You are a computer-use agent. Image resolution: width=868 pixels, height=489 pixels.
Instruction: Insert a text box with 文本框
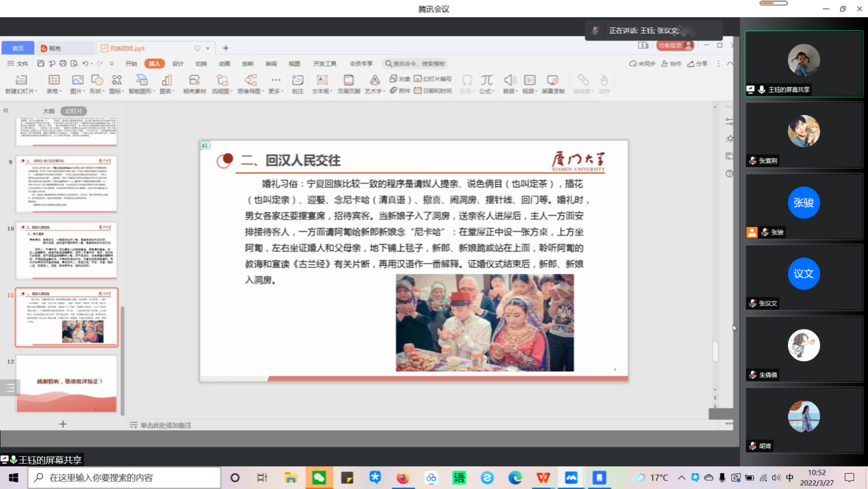coord(322,81)
